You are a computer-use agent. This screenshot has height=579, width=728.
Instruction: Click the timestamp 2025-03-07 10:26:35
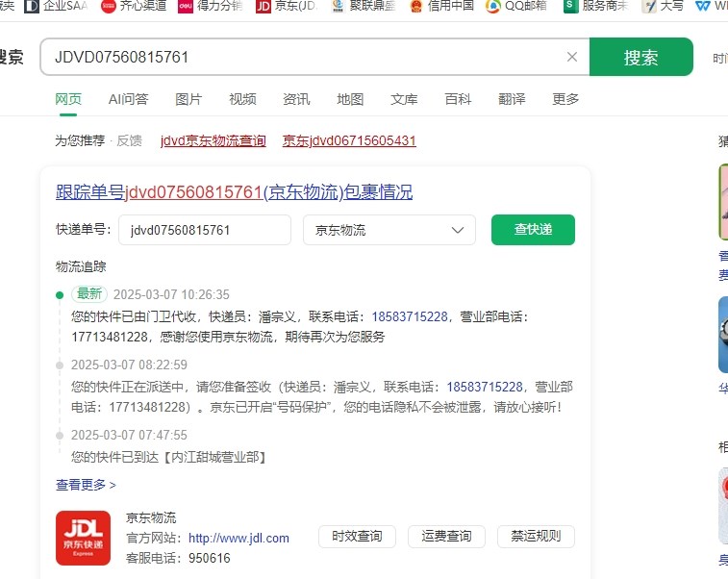coord(171,294)
